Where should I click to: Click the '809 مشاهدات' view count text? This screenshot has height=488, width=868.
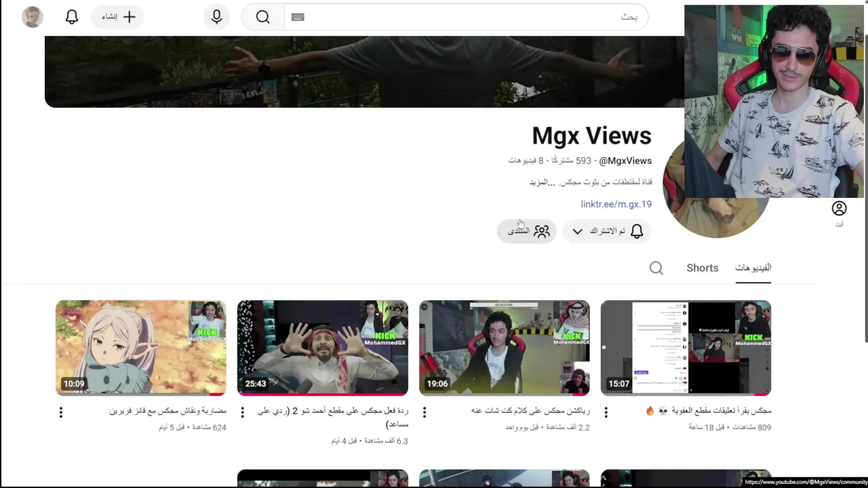[x=751, y=428]
